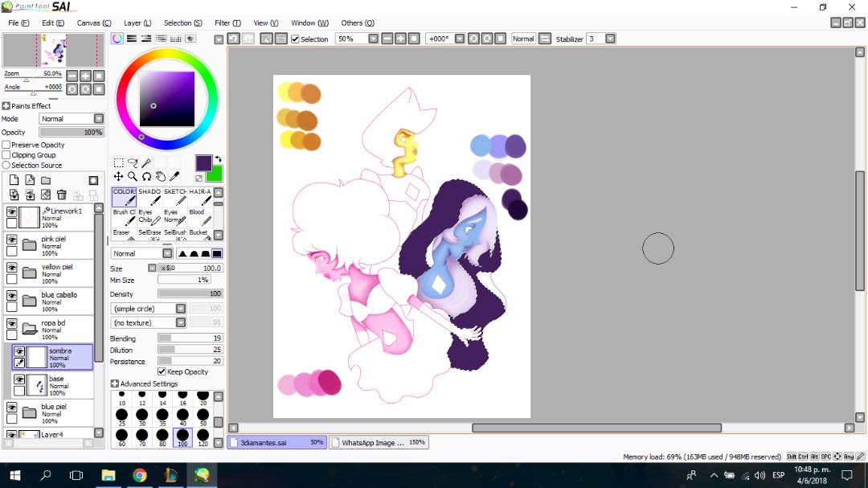Switch to the 3diamantes.sai document tab
868x488 pixels.
pos(276,443)
